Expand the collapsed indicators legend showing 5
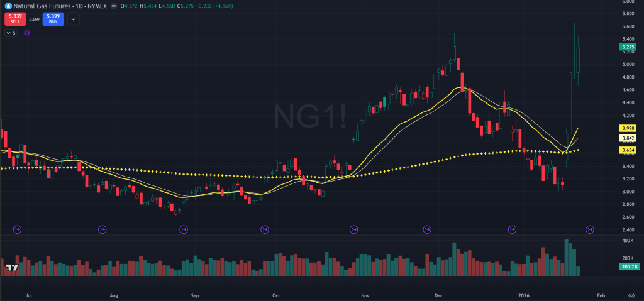 pos(11,32)
